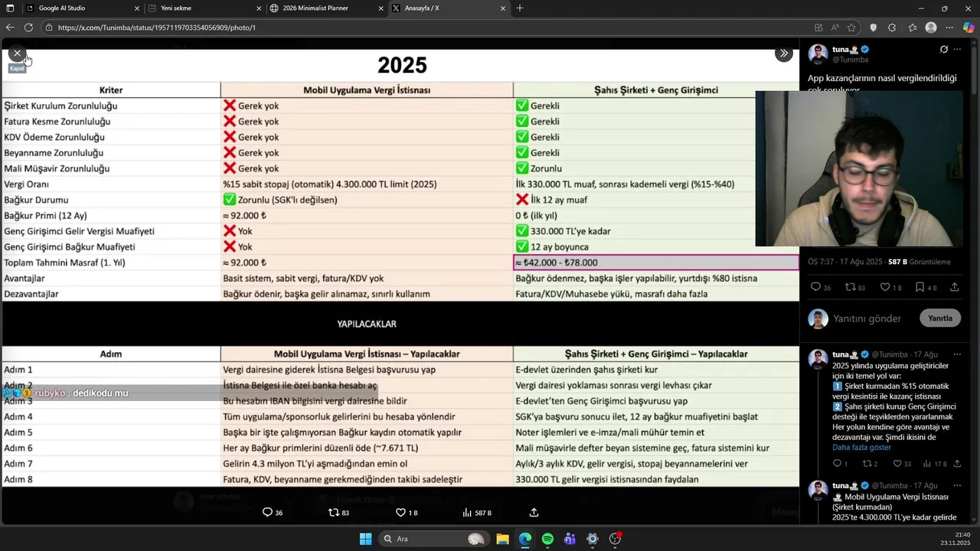The image size is (980, 551).
Task: Open Spotify from the taskbar
Action: tap(547, 539)
